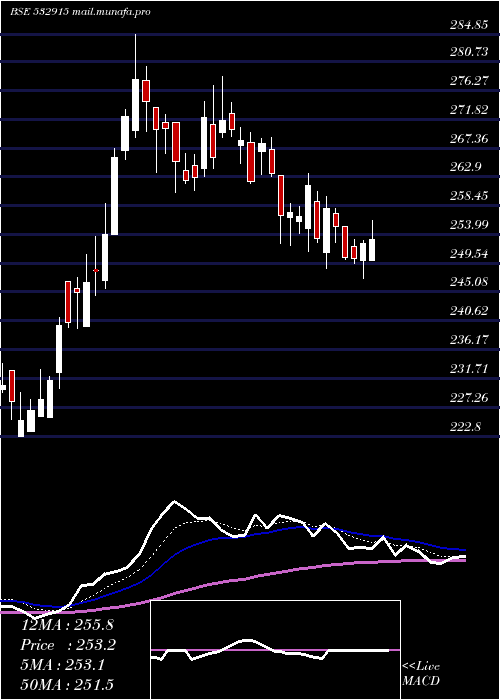Click the 258.45 price axis label
This screenshot has height=700, width=500.
[x=469, y=196]
